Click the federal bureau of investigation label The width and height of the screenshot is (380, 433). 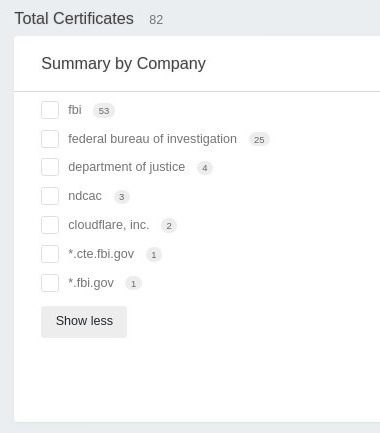[x=152, y=139]
